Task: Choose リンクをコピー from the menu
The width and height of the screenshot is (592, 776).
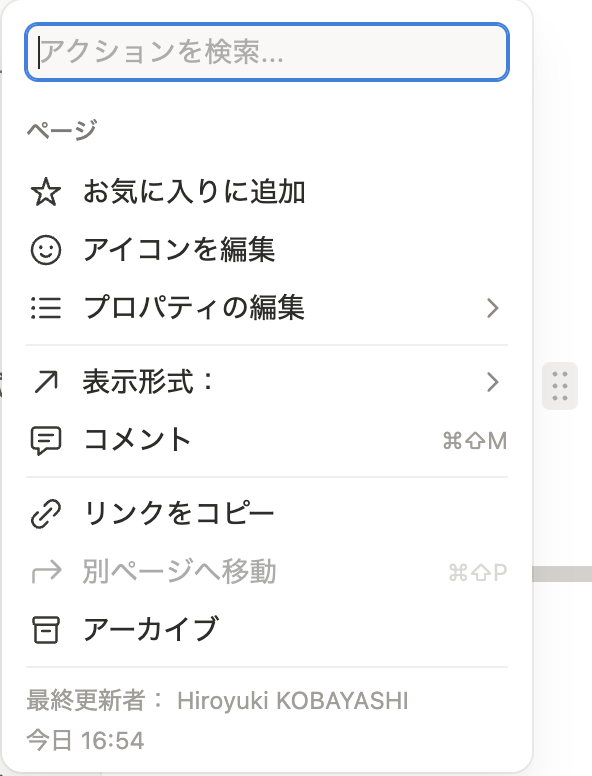Action: click(x=267, y=514)
